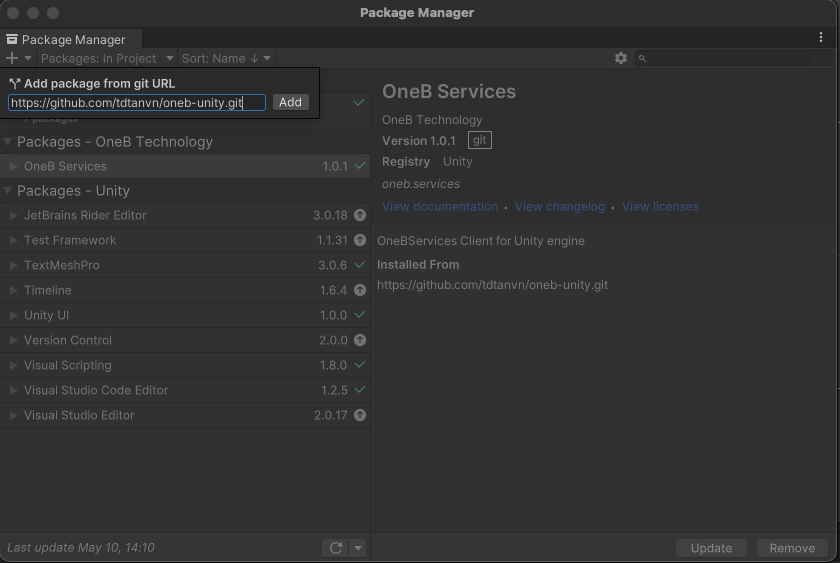Click update arrow icon for Timeline

(360, 290)
